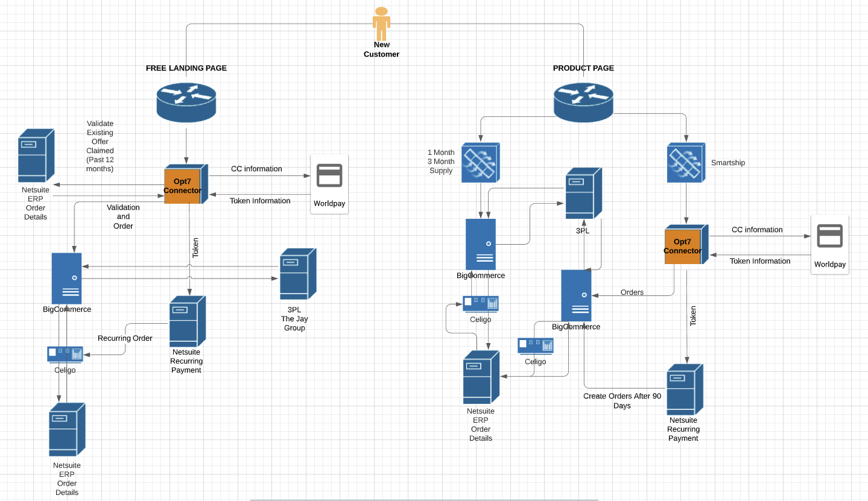
Task: Select the Smartship label
Action: pyautogui.click(x=728, y=163)
